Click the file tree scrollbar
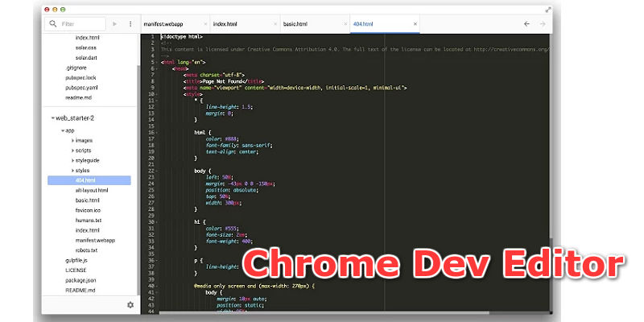Image resolution: width=644 pixels, height=322 pixels. tap(138, 180)
